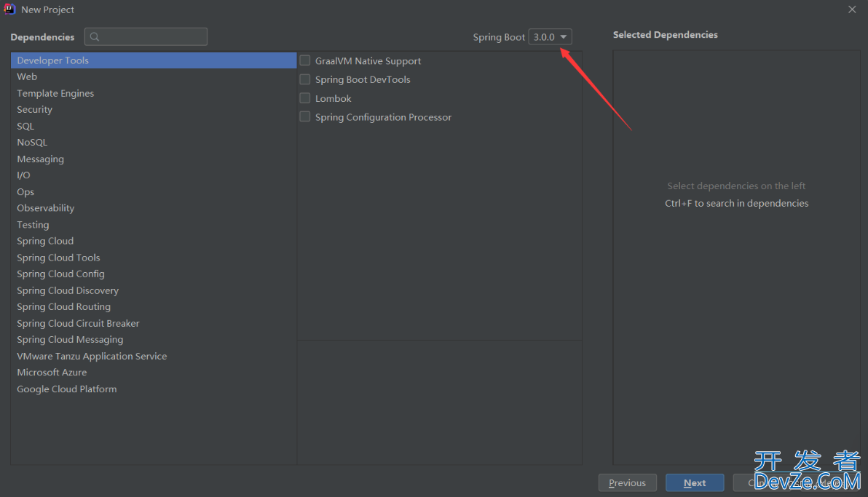Enable Spring Configuration Processor checkbox
Screen dimensions: 868x497
(304, 116)
